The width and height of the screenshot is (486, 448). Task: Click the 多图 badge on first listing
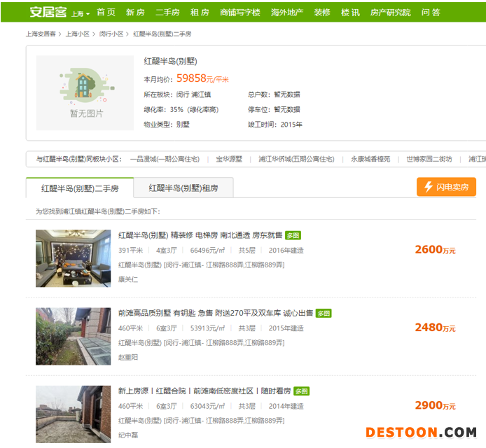[x=293, y=235]
